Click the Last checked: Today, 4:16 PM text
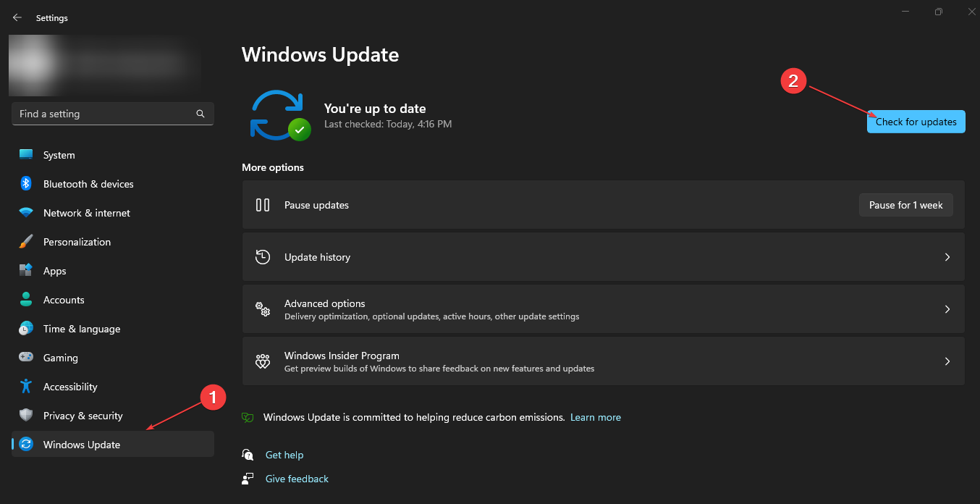980x504 pixels. [388, 125]
